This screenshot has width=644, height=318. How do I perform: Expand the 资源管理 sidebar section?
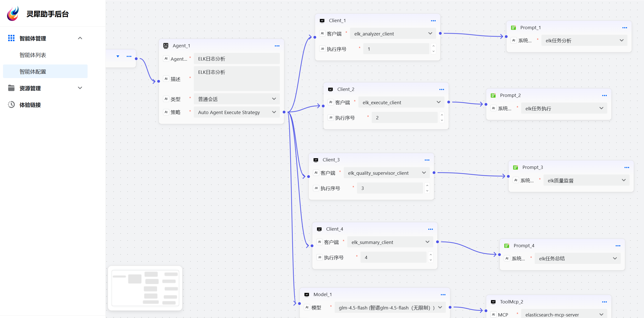click(x=80, y=88)
